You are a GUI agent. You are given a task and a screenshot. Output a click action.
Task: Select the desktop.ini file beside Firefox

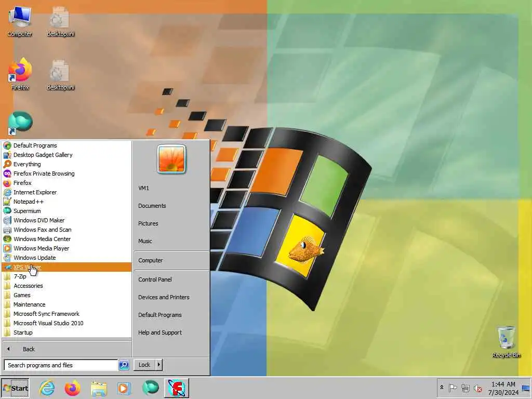tap(60, 75)
